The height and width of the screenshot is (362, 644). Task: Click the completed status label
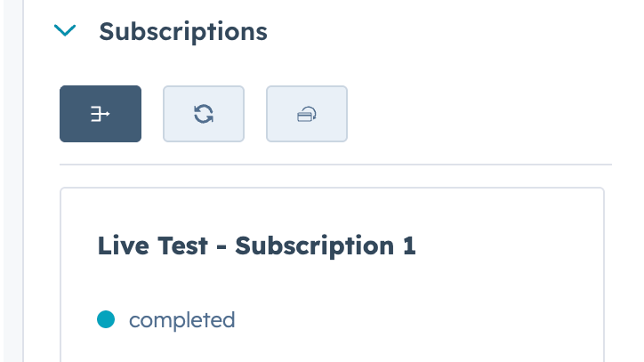click(181, 319)
